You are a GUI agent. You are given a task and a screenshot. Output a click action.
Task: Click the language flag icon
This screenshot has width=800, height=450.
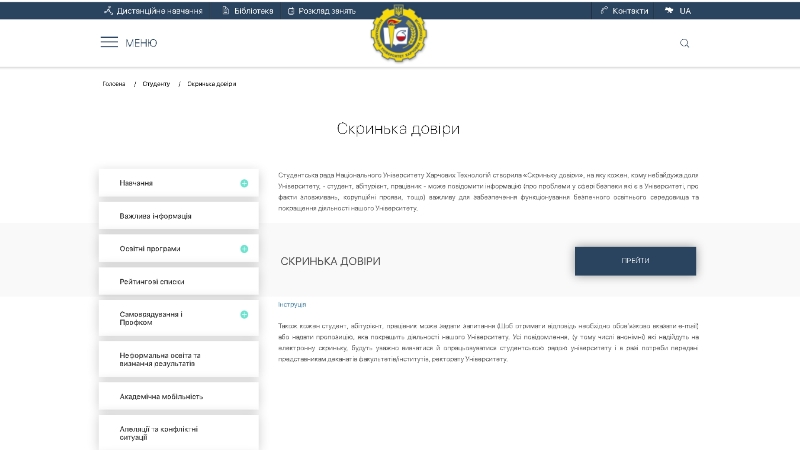point(669,10)
